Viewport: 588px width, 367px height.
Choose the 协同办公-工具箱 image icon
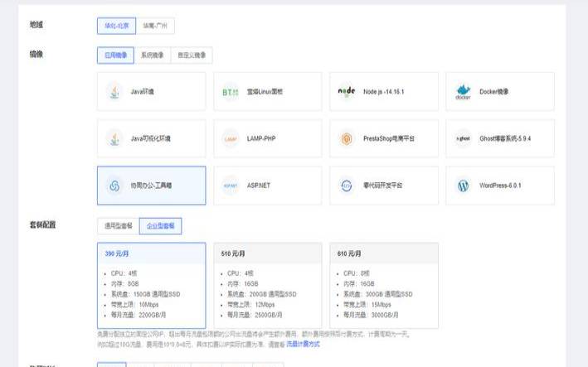pos(114,186)
